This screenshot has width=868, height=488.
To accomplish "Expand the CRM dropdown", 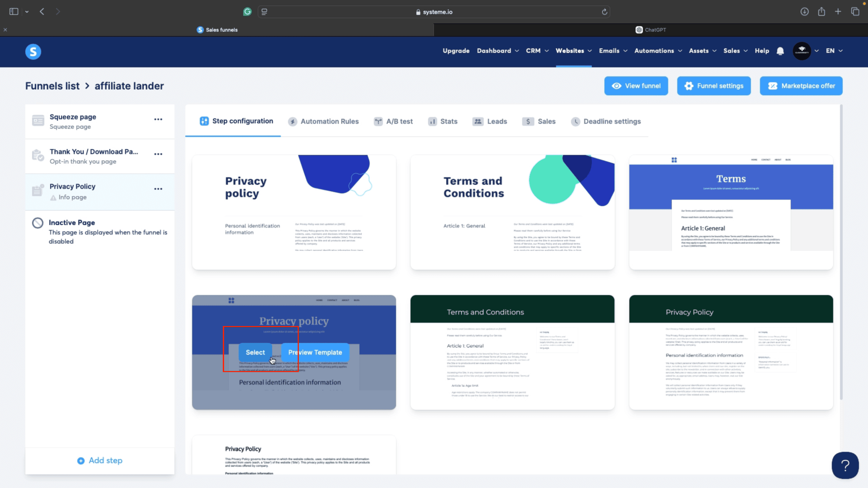I will coord(537,51).
